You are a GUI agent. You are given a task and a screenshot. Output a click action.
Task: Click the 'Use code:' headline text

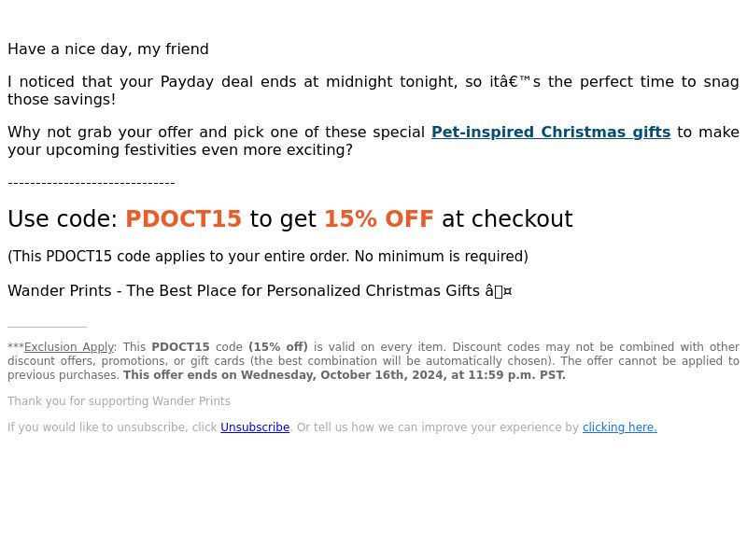pyautogui.click(x=63, y=219)
